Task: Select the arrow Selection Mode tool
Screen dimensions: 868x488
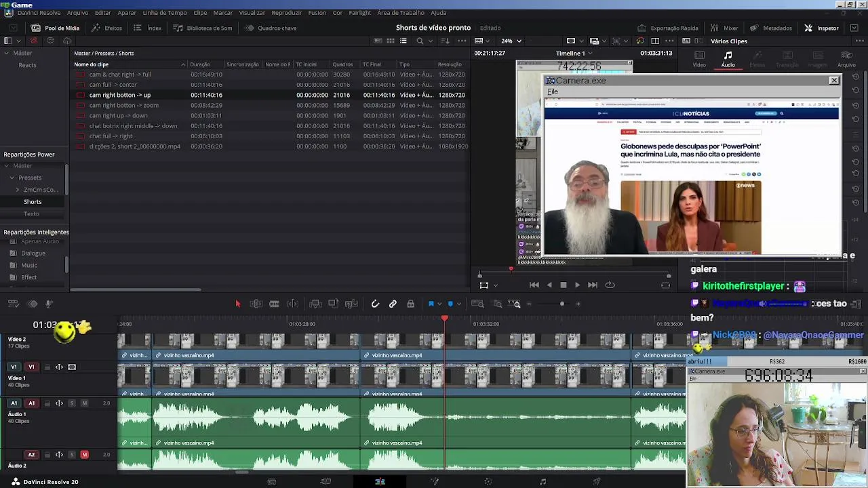Action: pos(237,304)
